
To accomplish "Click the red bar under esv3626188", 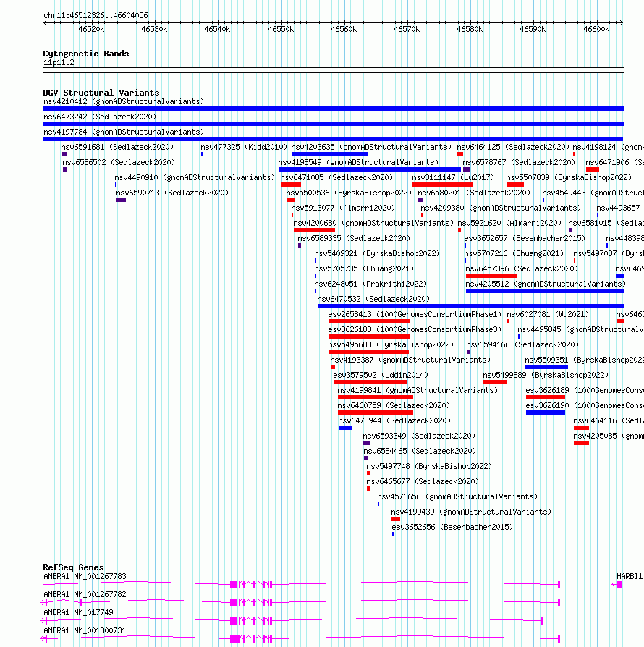I will (x=368, y=337).
